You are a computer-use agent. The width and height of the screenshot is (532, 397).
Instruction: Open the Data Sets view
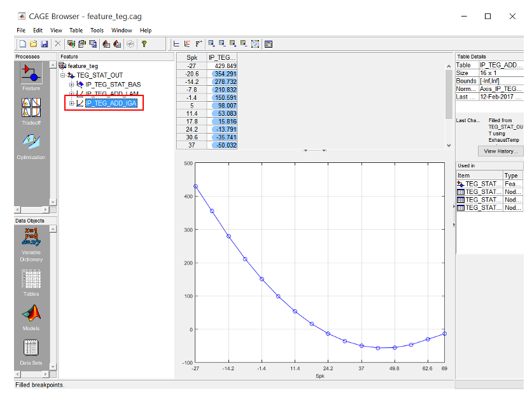click(31, 352)
